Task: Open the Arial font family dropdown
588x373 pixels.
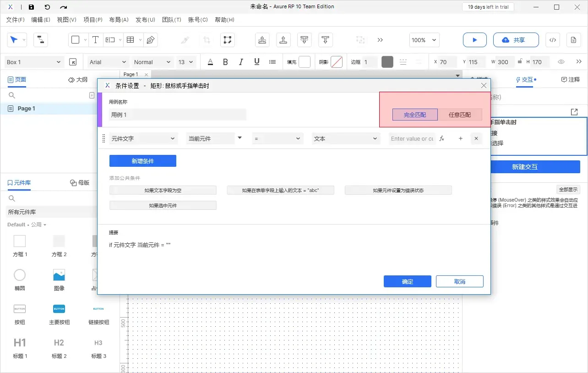Action: point(107,61)
